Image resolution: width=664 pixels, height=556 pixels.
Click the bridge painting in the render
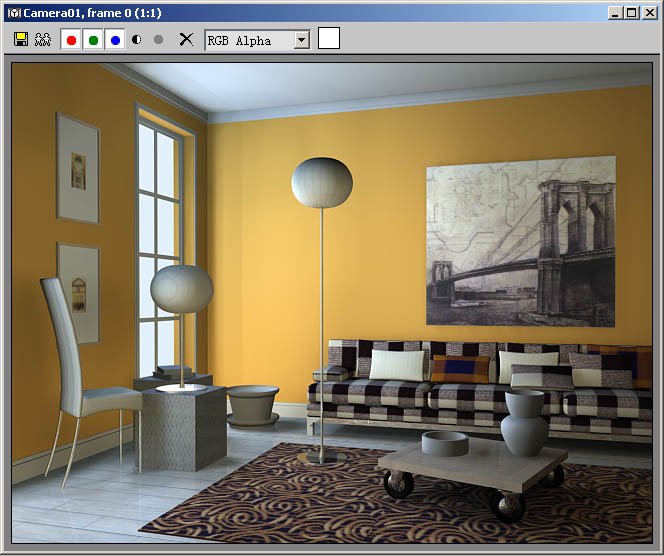tap(521, 241)
